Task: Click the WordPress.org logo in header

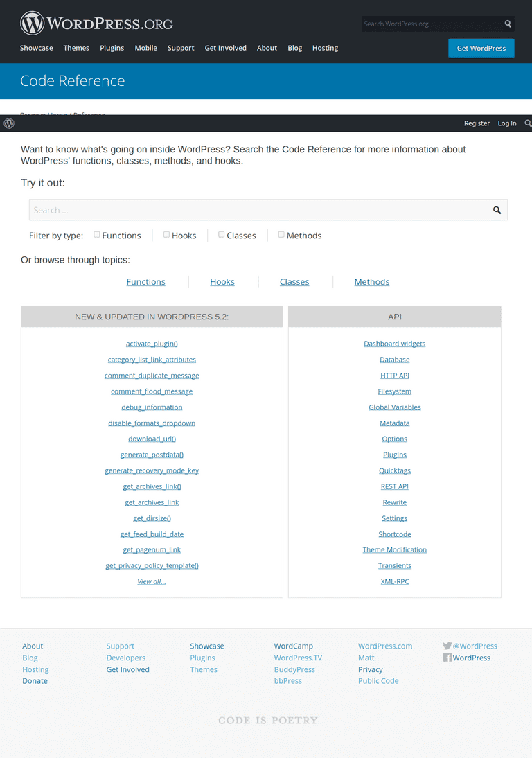Action: pyautogui.click(x=96, y=23)
